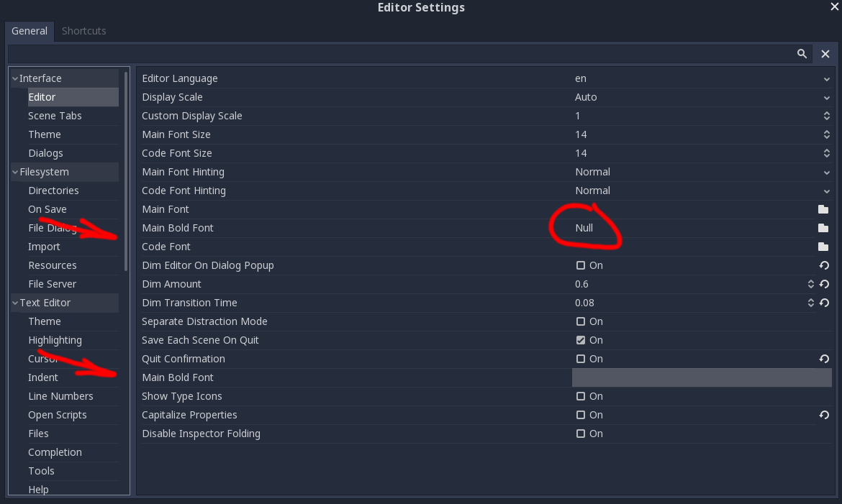Image resolution: width=842 pixels, height=504 pixels.
Task: Reset Quit Confirmation to default
Action: point(824,359)
